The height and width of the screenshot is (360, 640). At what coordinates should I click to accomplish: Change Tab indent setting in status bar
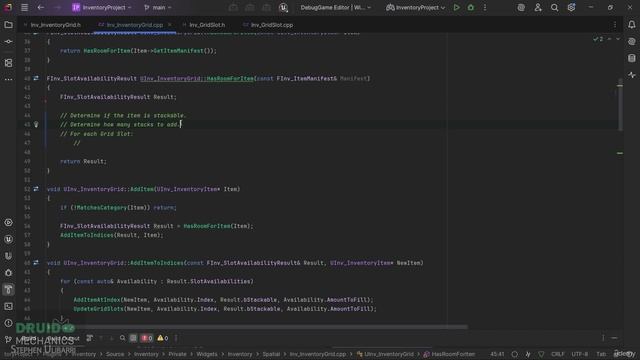point(601,354)
